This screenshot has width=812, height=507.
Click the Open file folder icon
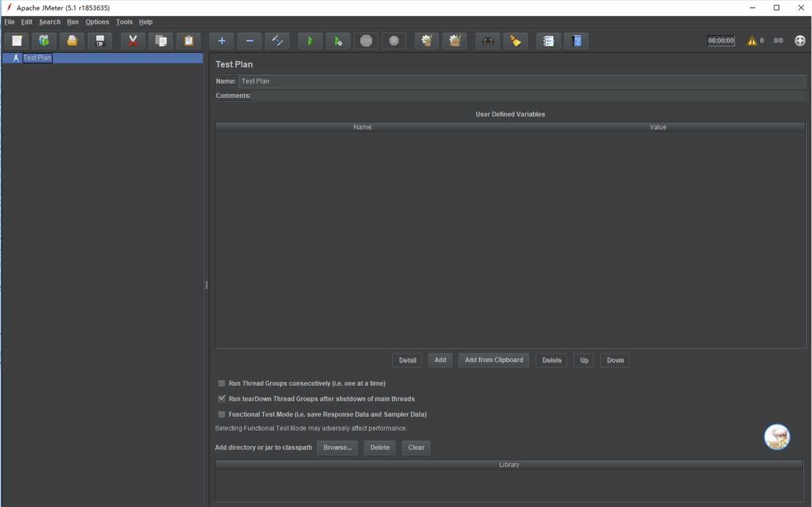pyautogui.click(x=72, y=41)
